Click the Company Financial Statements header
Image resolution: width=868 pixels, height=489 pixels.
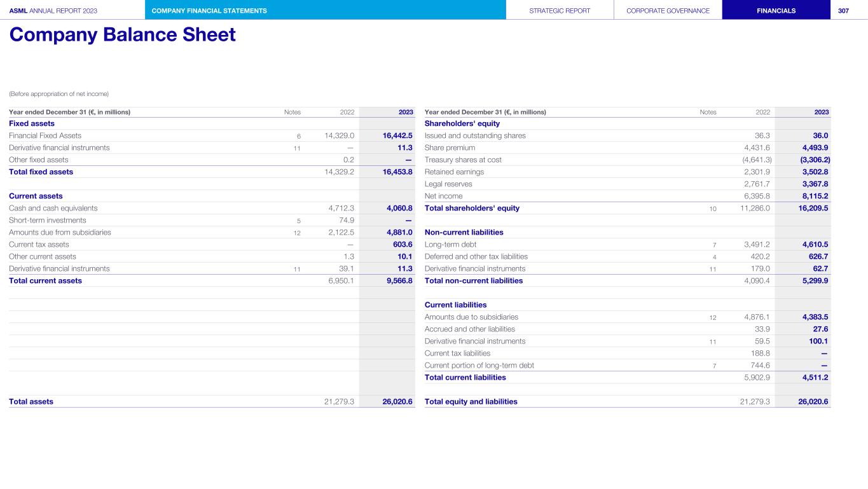[209, 10]
